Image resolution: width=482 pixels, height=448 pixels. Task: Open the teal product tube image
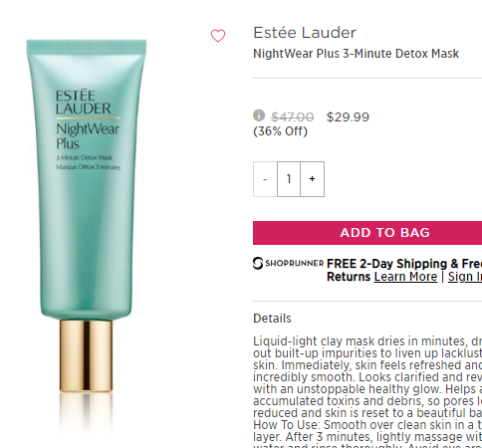(87, 216)
